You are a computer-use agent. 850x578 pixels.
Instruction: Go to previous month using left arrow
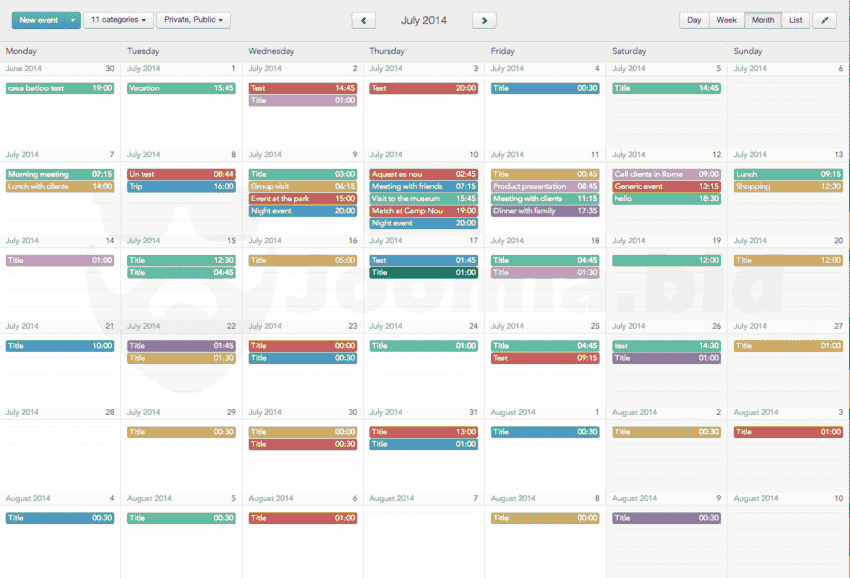pyautogui.click(x=363, y=20)
